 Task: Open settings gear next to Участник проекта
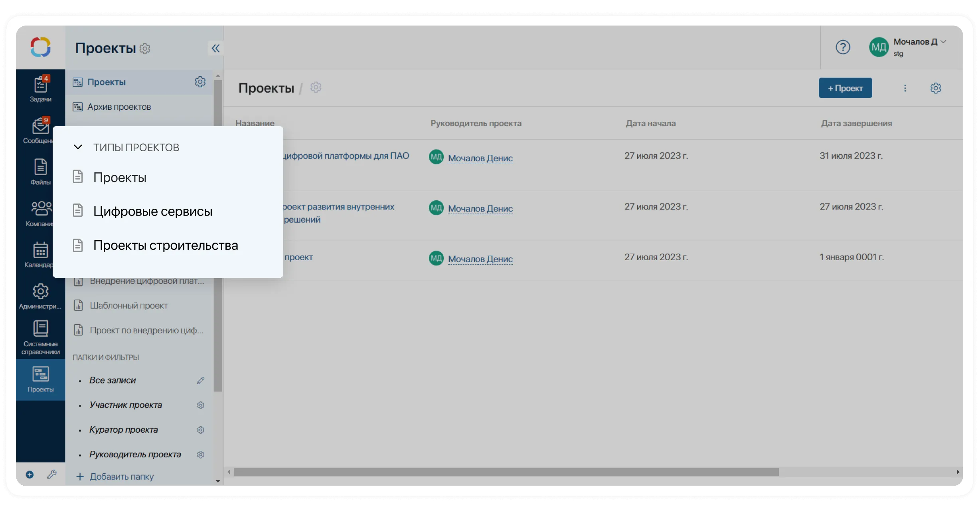(x=200, y=405)
